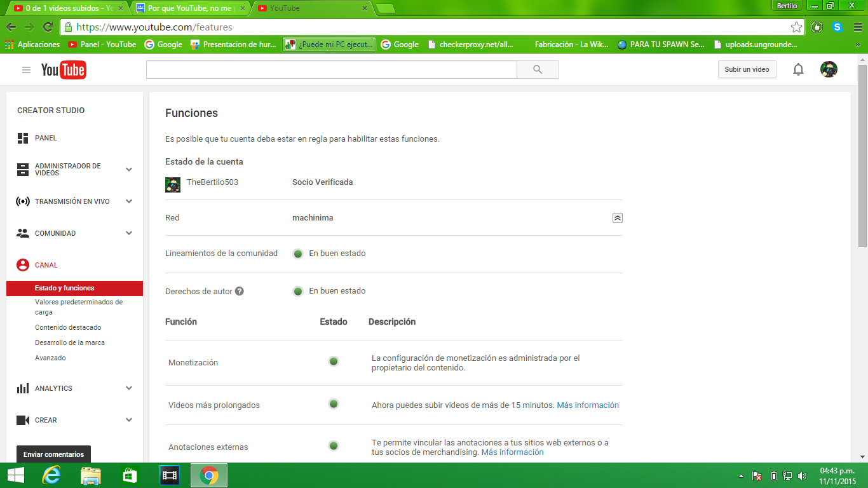868x488 pixels.
Task: Open a new browser tab
Action: tap(386, 8)
